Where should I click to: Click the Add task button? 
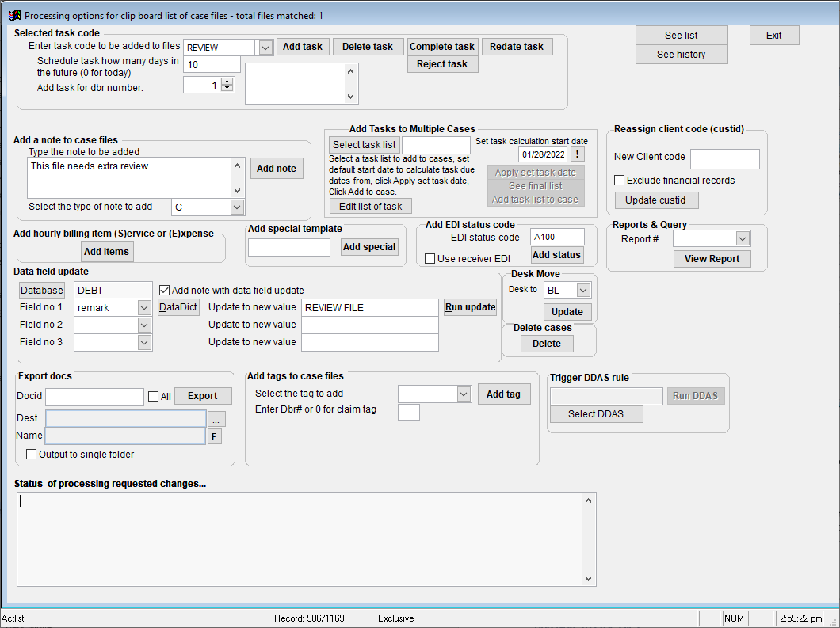[x=302, y=47]
